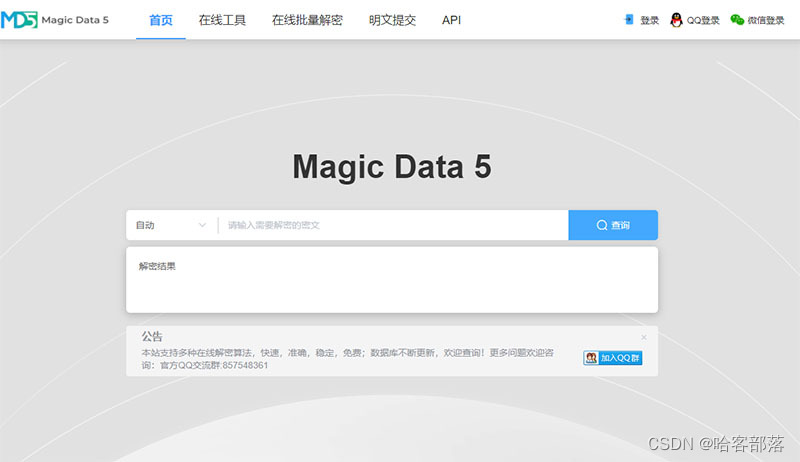Click the 公告 heading text

click(152, 337)
